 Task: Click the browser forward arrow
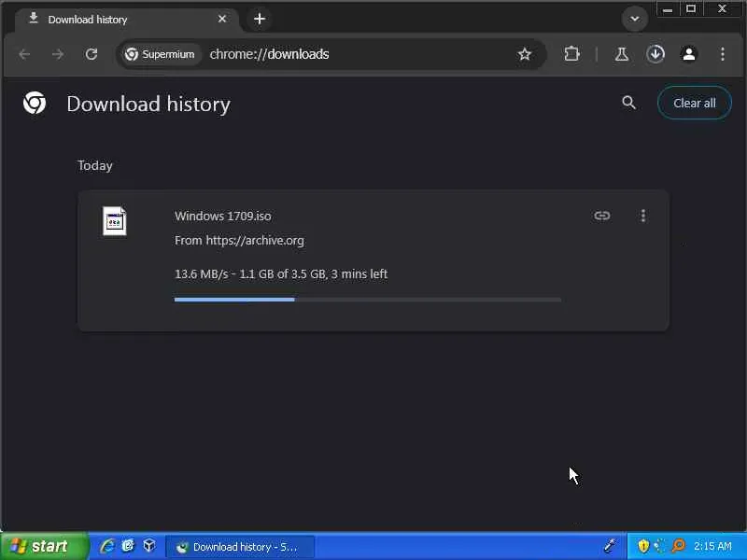pyautogui.click(x=58, y=54)
